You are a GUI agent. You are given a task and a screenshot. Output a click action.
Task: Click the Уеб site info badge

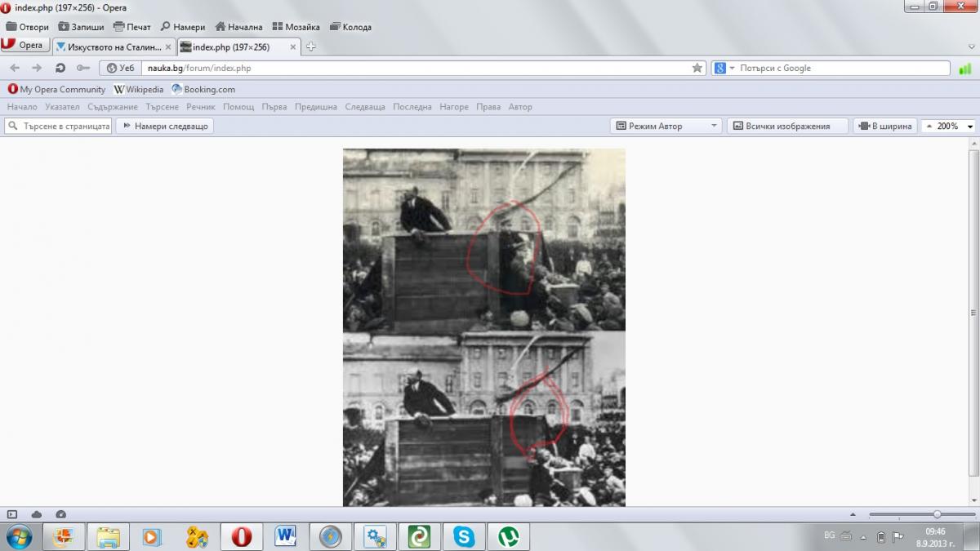120,69
